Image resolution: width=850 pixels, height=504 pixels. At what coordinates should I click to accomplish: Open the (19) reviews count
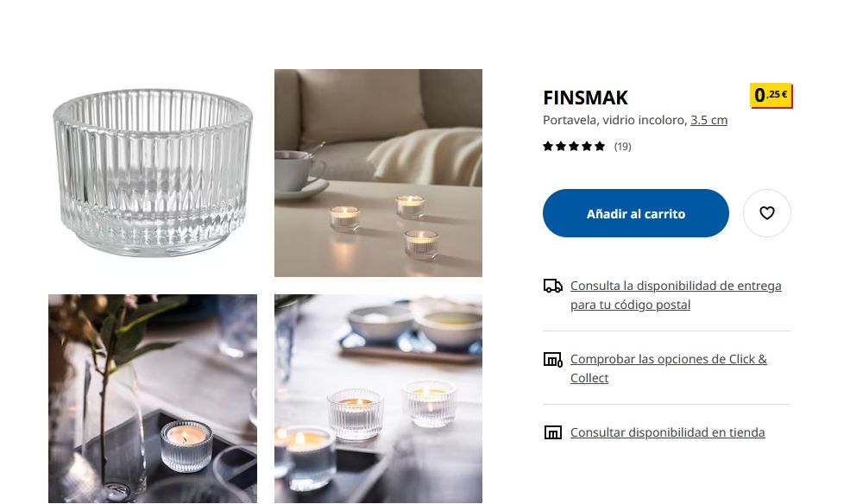click(x=622, y=147)
